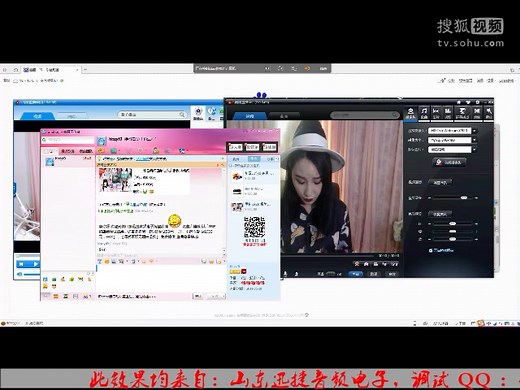Tick the checkbox beside the blue link text

pos(431,250)
